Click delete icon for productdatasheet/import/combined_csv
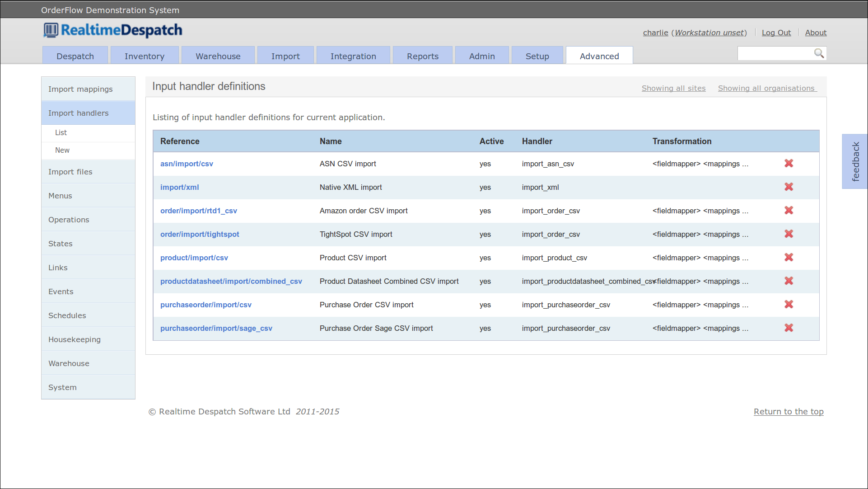Screen dimensions: 868x489 789,281
